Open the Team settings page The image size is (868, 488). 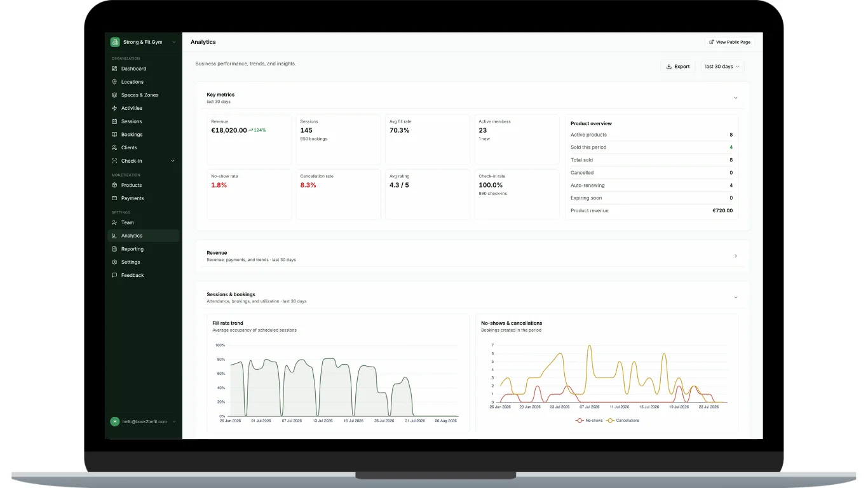pos(144,222)
